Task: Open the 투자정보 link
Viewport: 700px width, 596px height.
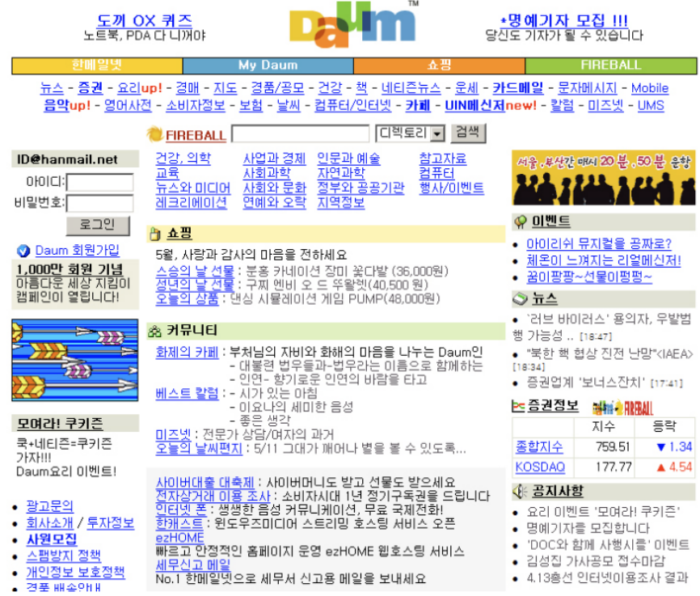Action: tap(111, 522)
